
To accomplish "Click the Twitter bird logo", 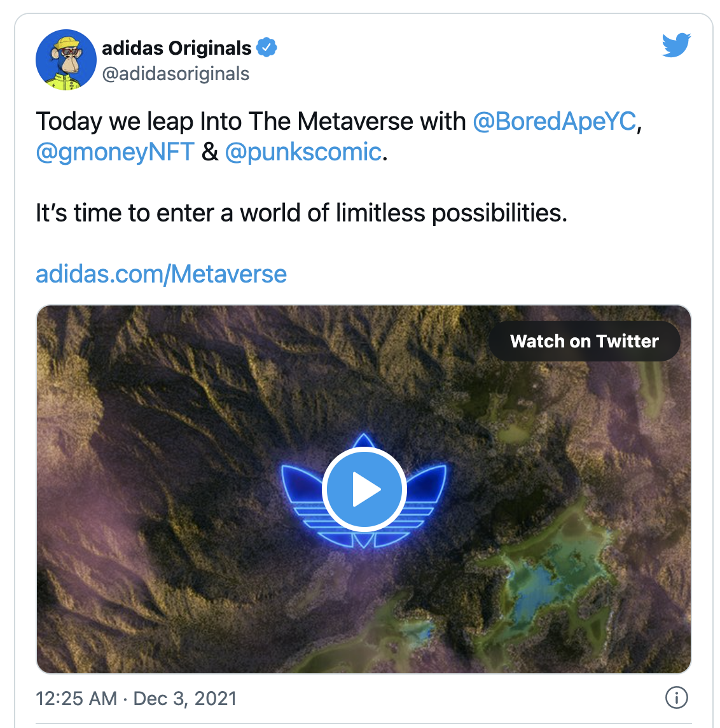I will tap(676, 45).
